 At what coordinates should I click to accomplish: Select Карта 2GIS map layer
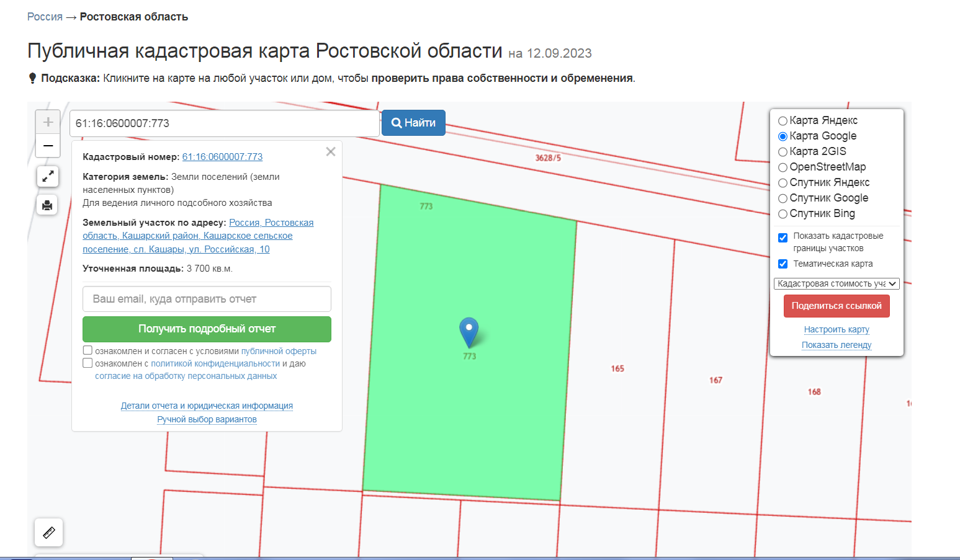[783, 152]
